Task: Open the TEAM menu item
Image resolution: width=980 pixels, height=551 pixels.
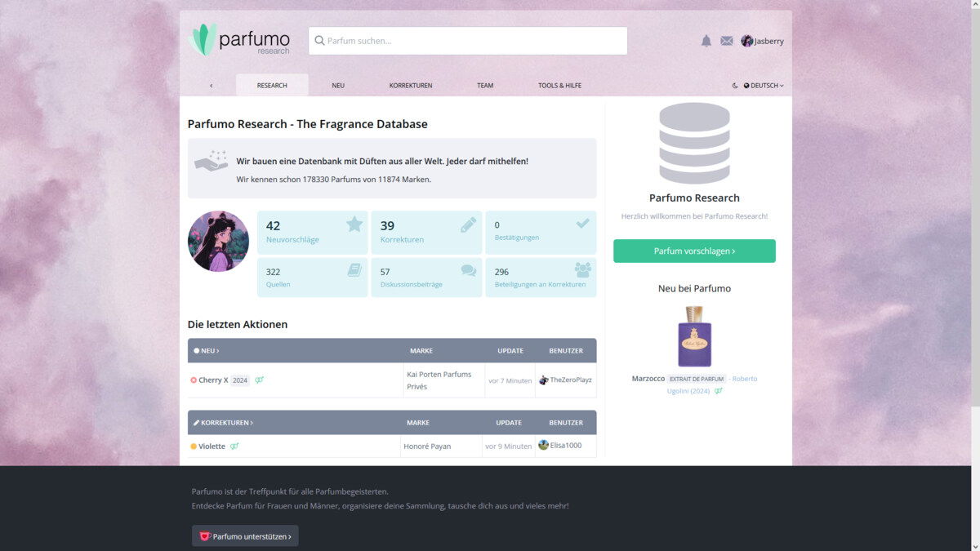Action: click(x=485, y=85)
